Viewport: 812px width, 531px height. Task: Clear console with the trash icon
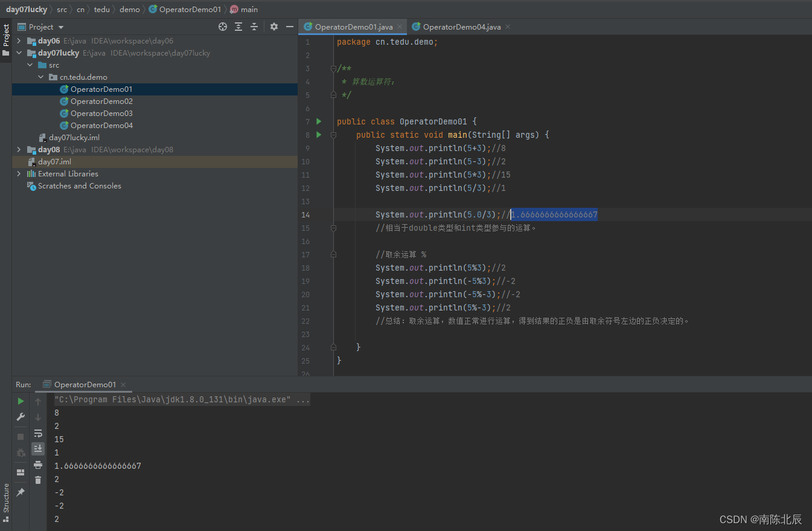tap(38, 480)
